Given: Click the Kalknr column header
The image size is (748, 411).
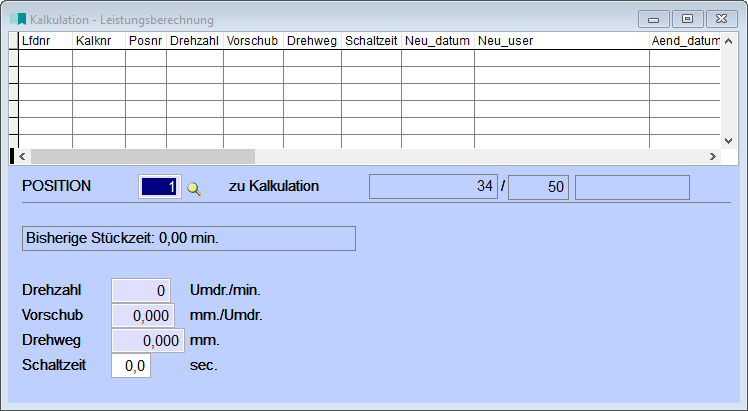Looking at the screenshot, I should pyautogui.click(x=99, y=41).
